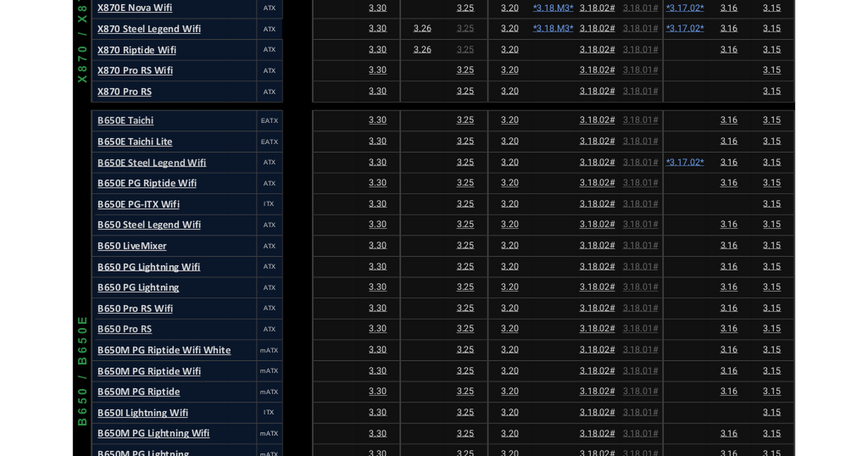Open 3.26 BIOS for X870 Riptide Wifi
This screenshot has width=868, height=456.
pyautogui.click(x=422, y=49)
